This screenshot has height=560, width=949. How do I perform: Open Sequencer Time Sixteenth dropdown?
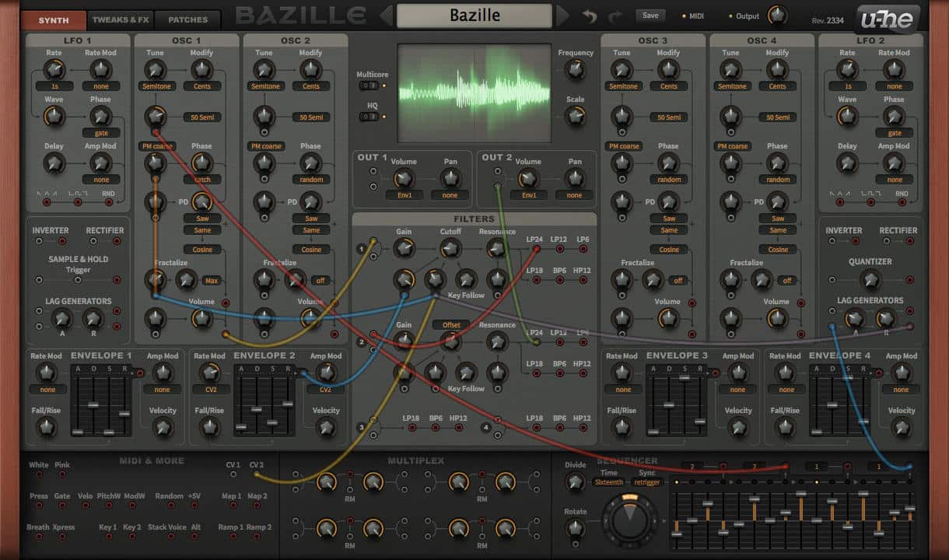point(608,482)
